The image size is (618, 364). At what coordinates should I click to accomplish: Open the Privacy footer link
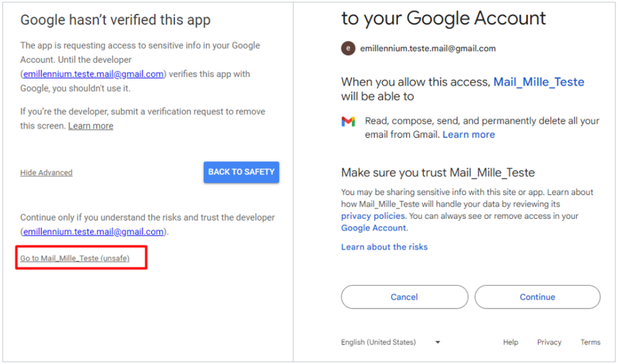click(549, 342)
